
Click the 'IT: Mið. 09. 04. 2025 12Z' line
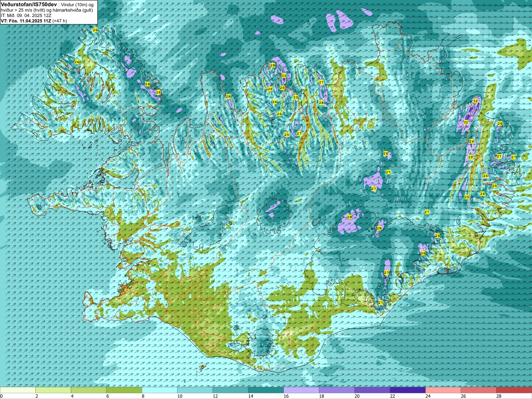click(26, 15)
